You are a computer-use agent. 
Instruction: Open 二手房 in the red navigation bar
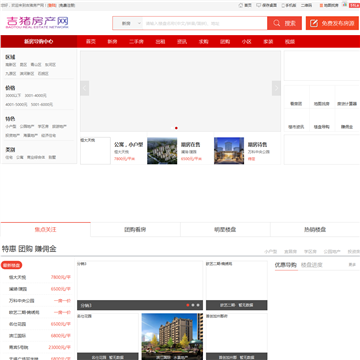(136, 42)
